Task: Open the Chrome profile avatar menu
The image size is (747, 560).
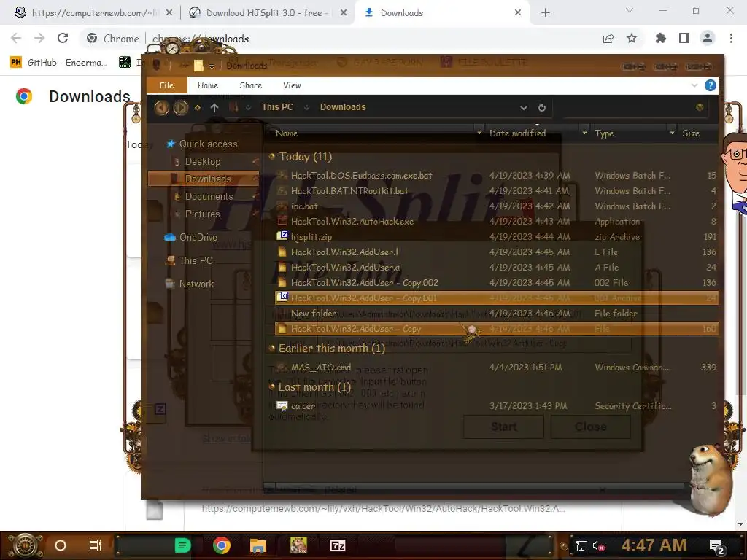Action: (708, 38)
